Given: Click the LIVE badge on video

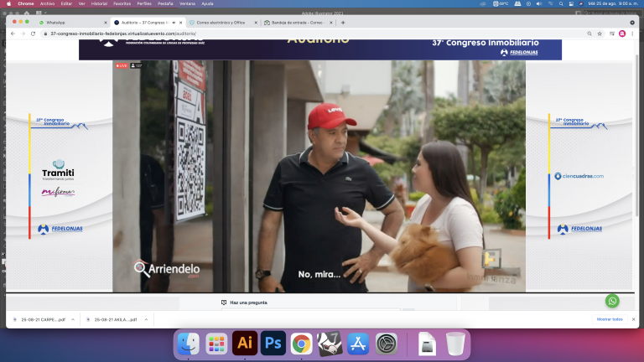Looking at the screenshot, I should 122,65.
